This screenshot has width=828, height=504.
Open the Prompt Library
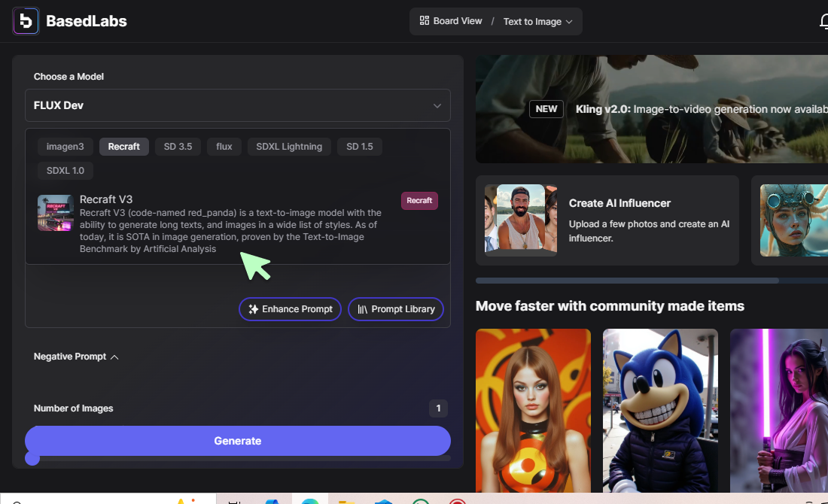395,309
